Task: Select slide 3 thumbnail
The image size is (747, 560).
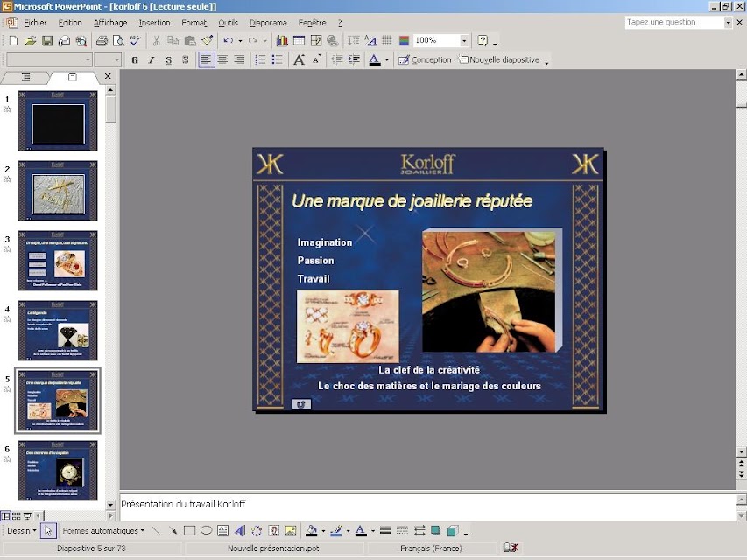Action: [x=58, y=261]
